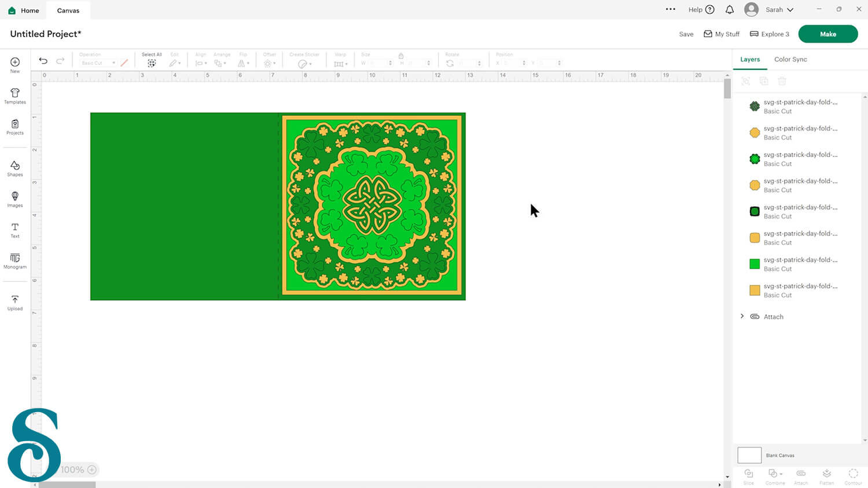The height and width of the screenshot is (488, 868).
Task: Switch to the Layers tab
Action: pos(750,59)
